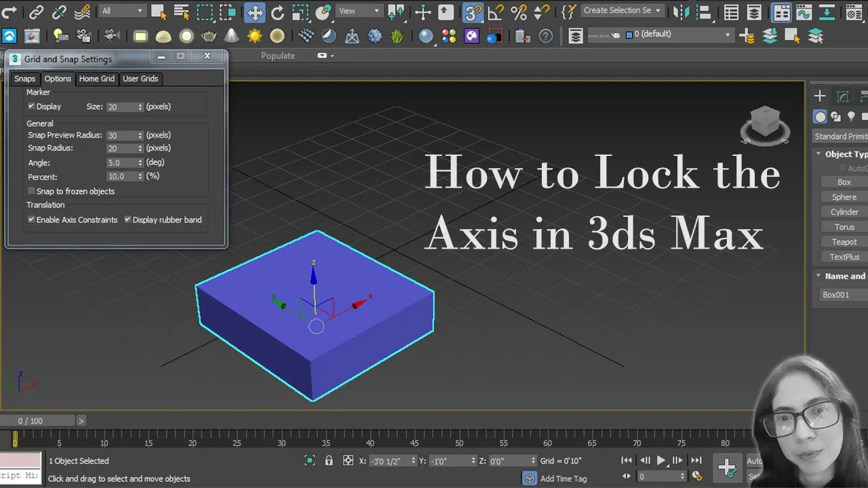Screen dimensions: 868x488
Task: Open the Populate ribbon tab
Action: 278,56
